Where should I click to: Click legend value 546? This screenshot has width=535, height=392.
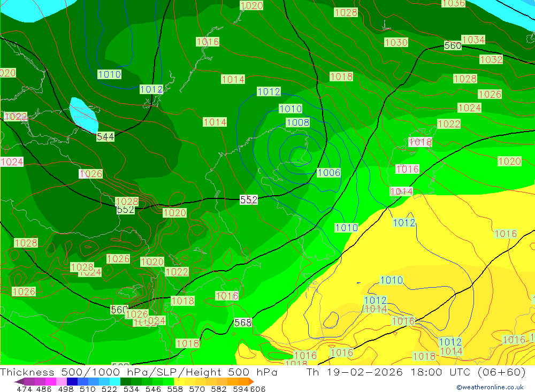coord(153,389)
